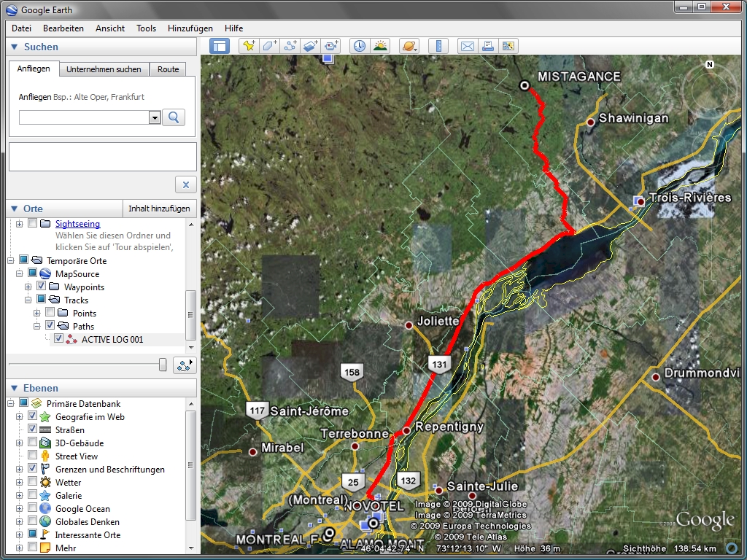Click Inhalt hinzufügen button
The width and height of the screenshot is (747, 560).
click(x=159, y=208)
